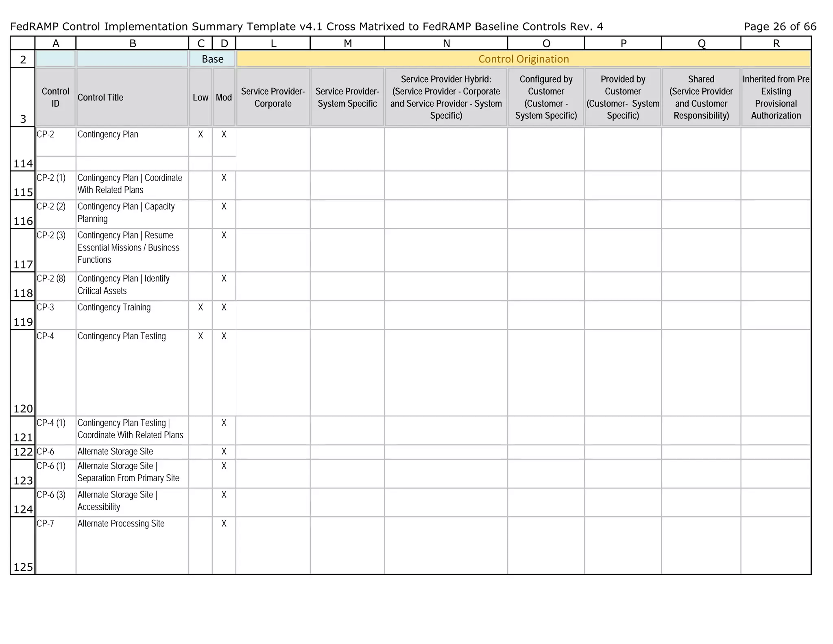Select row number 125
833x644 pixels.
[x=23, y=567]
